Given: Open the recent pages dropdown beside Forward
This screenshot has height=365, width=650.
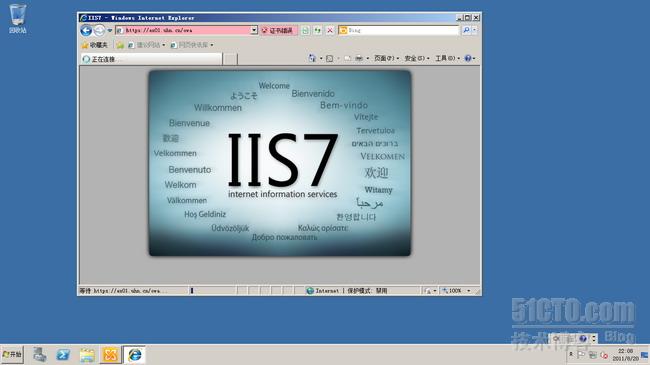Looking at the screenshot, I should click(110, 30).
